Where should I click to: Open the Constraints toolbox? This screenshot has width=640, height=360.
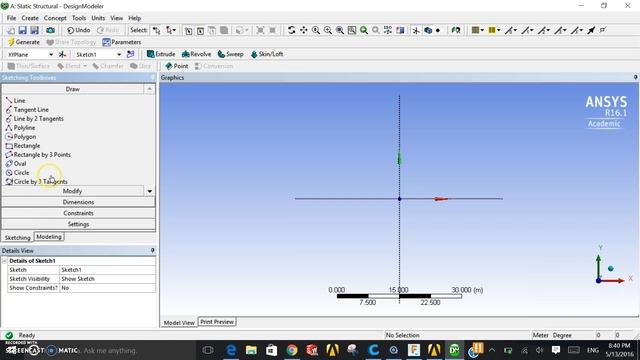[x=78, y=213]
